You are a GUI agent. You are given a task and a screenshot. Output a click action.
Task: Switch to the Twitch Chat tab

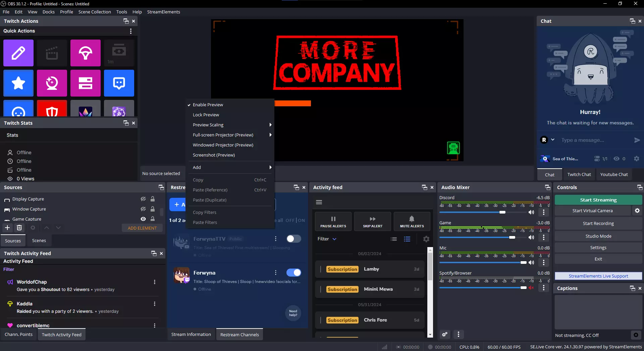click(579, 174)
